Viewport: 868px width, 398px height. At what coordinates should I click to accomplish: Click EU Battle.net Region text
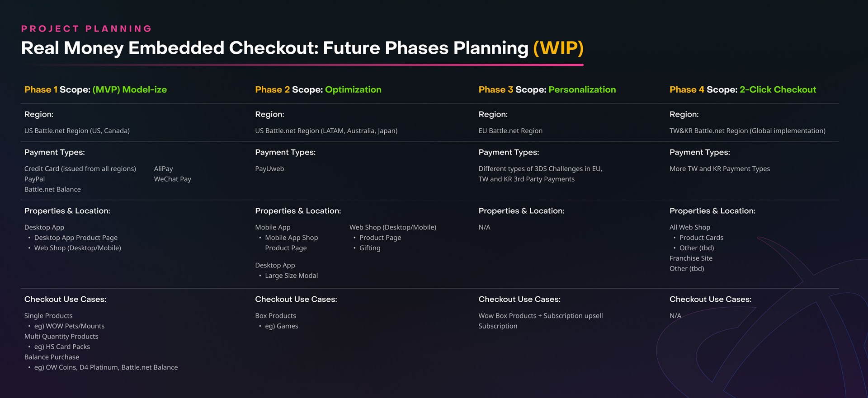(510, 131)
